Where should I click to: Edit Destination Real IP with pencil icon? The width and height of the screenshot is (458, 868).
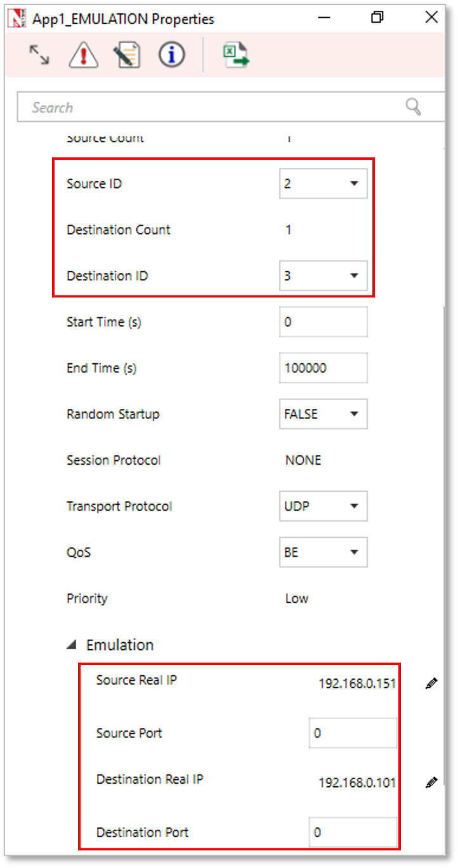coord(431,782)
